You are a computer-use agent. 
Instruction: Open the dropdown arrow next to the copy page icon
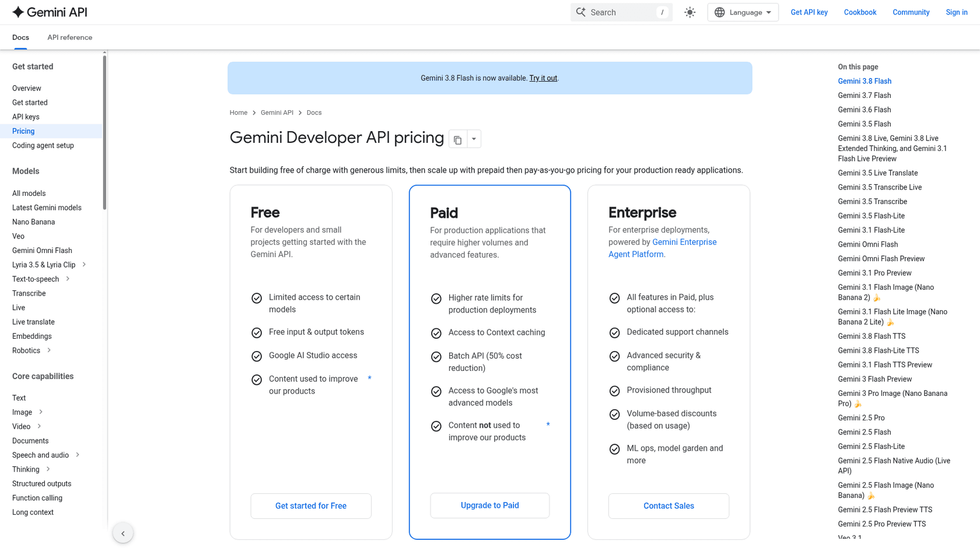(x=474, y=139)
